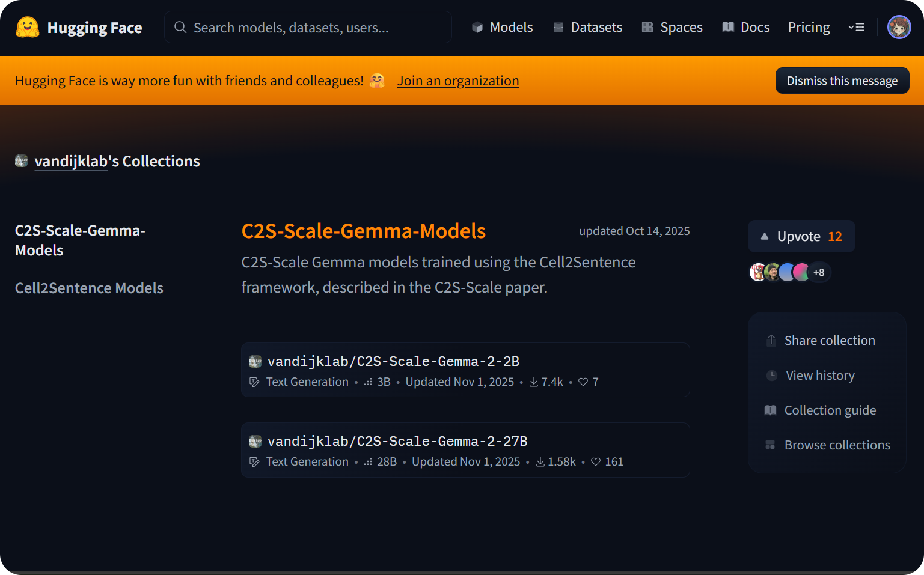924x575 pixels.
Task: Click the 28B parameter size icon
Action: pyautogui.click(x=368, y=462)
